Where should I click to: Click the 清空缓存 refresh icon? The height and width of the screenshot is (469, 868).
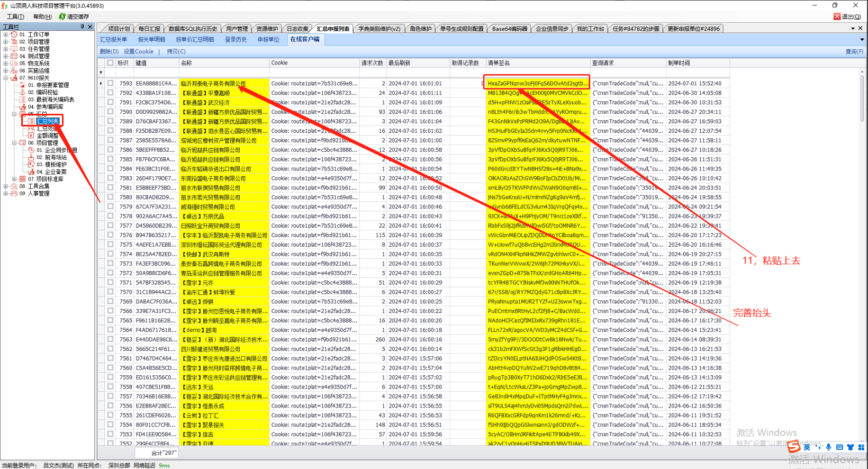pos(62,16)
